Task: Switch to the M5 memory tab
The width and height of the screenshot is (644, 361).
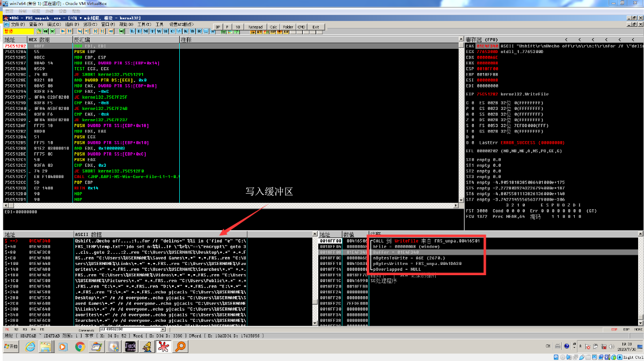Action: [x=42, y=329]
